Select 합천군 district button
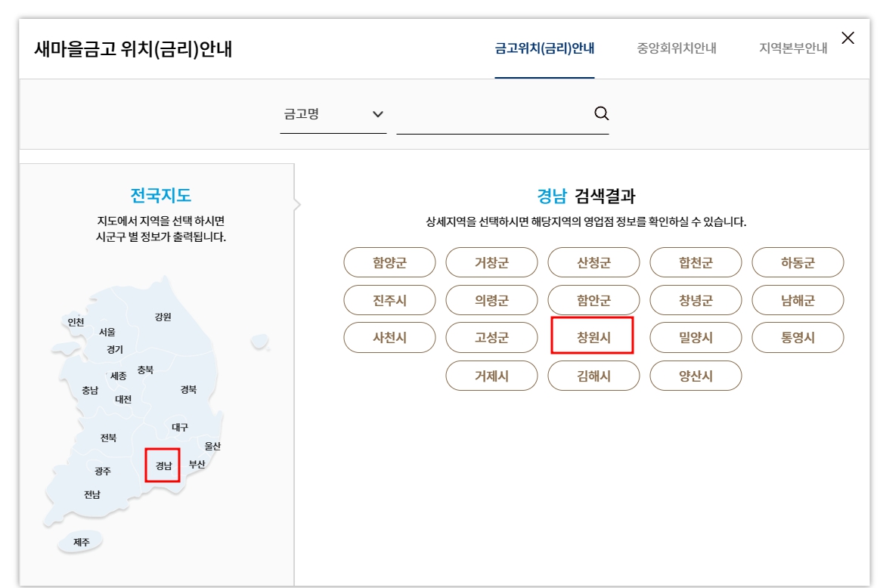The height and width of the screenshot is (588, 880). click(696, 262)
